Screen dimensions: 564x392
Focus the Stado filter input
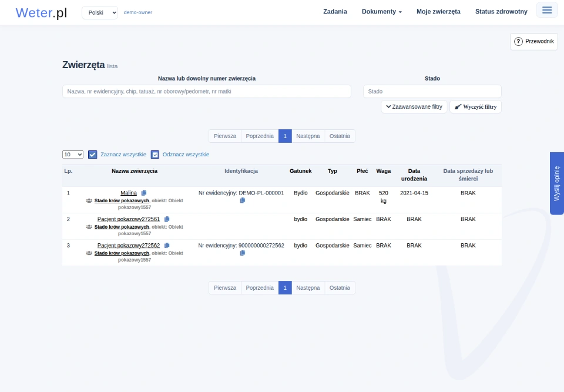[x=432, y=92]
